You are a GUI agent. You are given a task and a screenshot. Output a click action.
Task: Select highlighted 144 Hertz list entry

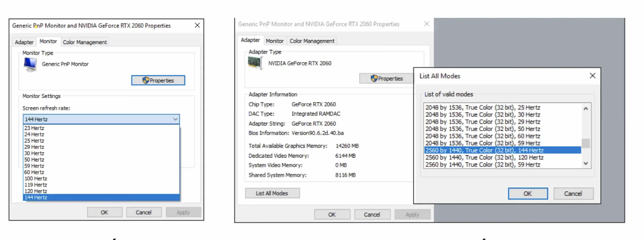(x=101, y=197)
